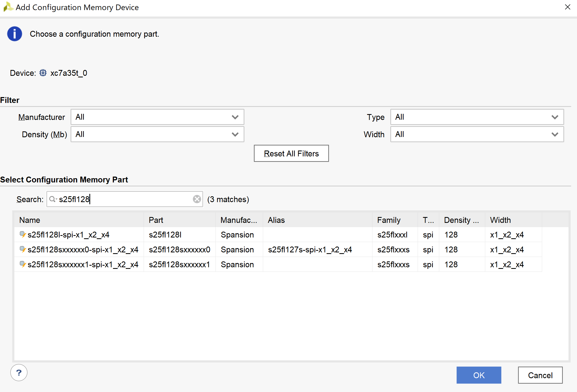The width and height of the screenshot is (577, 392).
Task: Confirm selection with OK button
Action: coord(479,375)
